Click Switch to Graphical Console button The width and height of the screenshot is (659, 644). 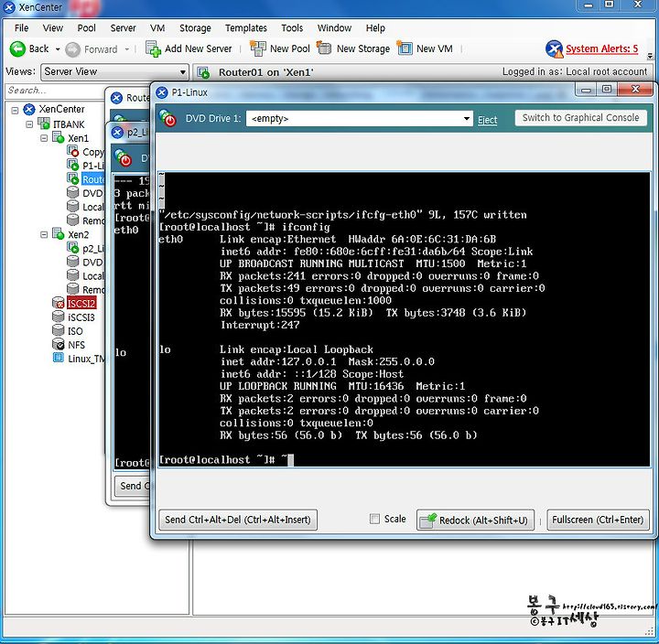click(580, 118)
